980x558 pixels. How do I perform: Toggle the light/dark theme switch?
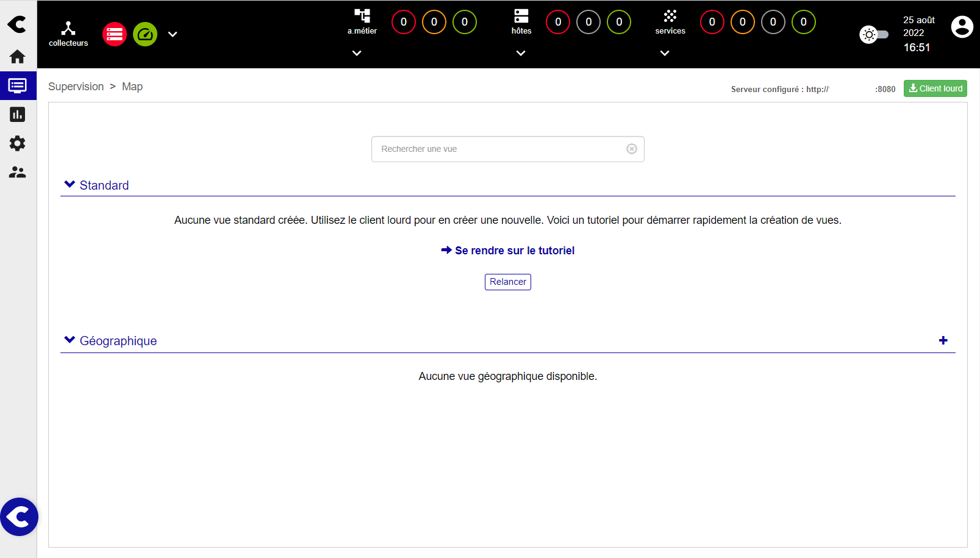point(874,35)
